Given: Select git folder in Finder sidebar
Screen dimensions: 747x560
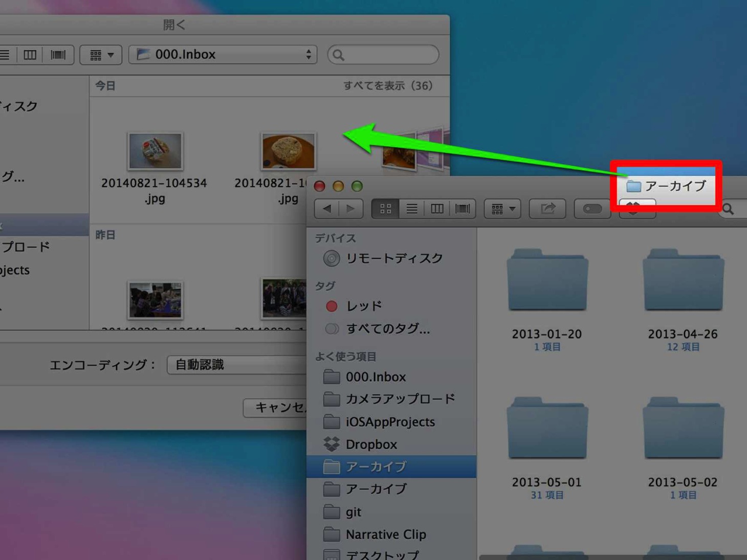Looking at the screenshot, I should 391,512.
